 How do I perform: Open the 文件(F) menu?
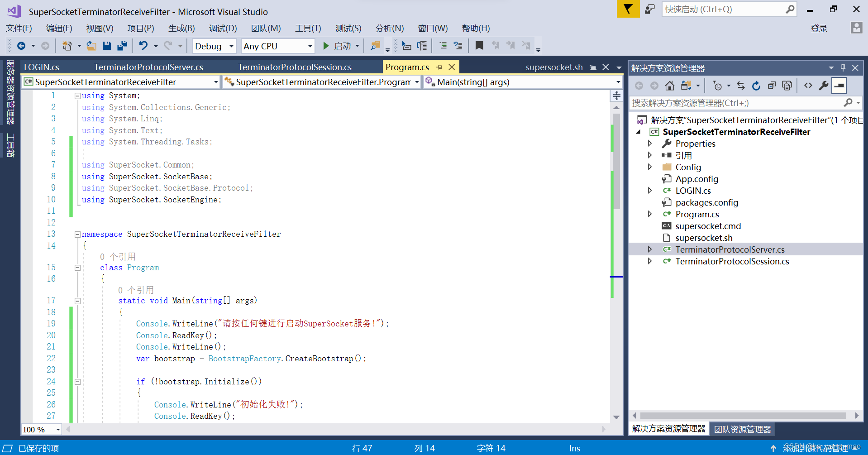point(19,28)
